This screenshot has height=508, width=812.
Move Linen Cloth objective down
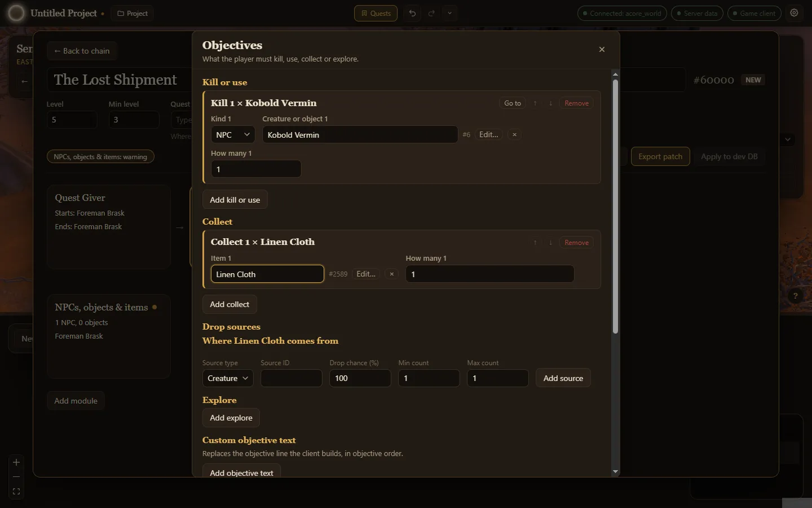coord(551,243)
